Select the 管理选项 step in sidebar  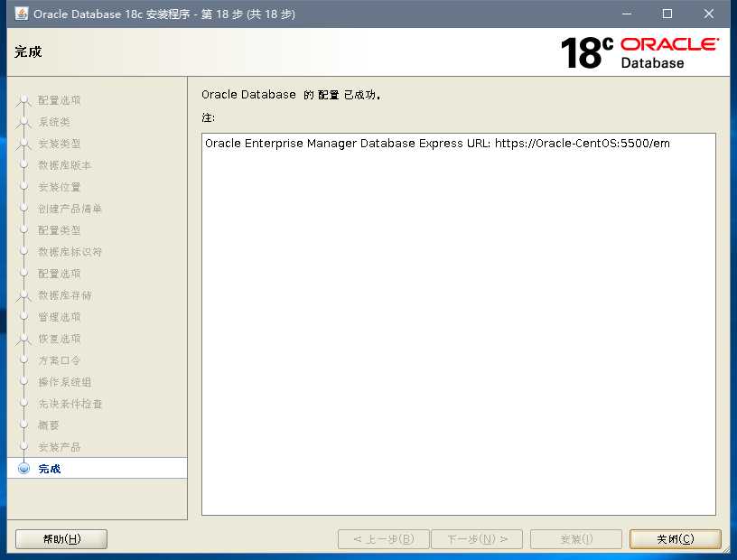point(60,317)
